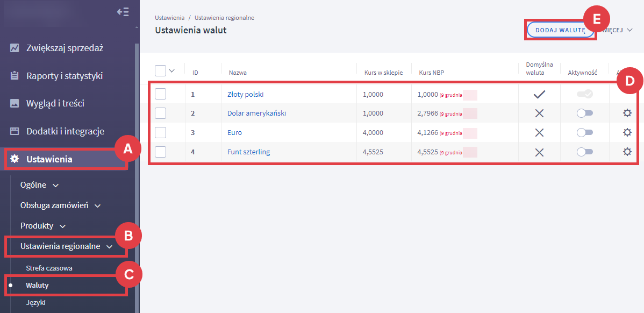Enable the Euro activity toggle

[584, 132]
